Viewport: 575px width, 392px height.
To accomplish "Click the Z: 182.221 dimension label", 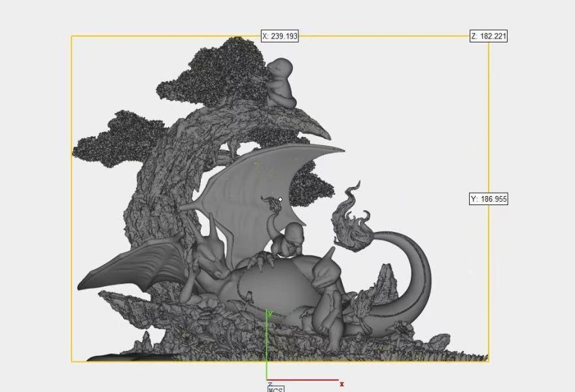I will point(489,36).
